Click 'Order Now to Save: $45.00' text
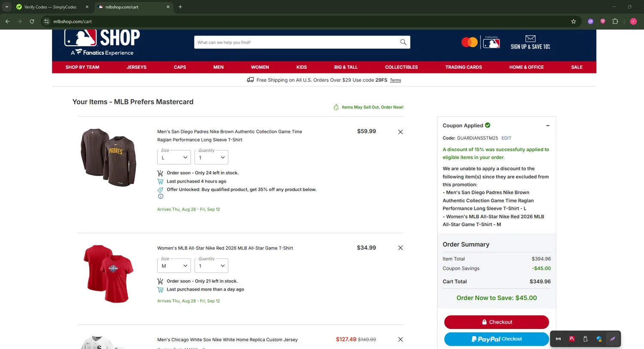 496,298
